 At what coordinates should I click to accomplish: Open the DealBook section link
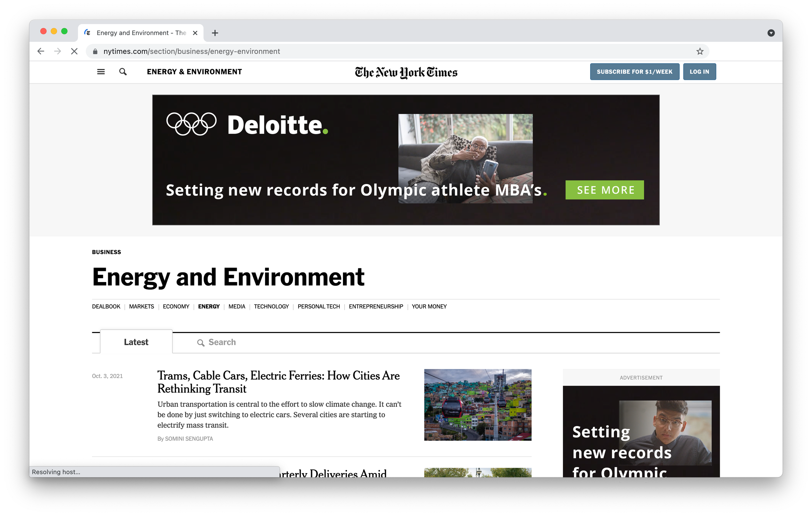coord(106,307)
